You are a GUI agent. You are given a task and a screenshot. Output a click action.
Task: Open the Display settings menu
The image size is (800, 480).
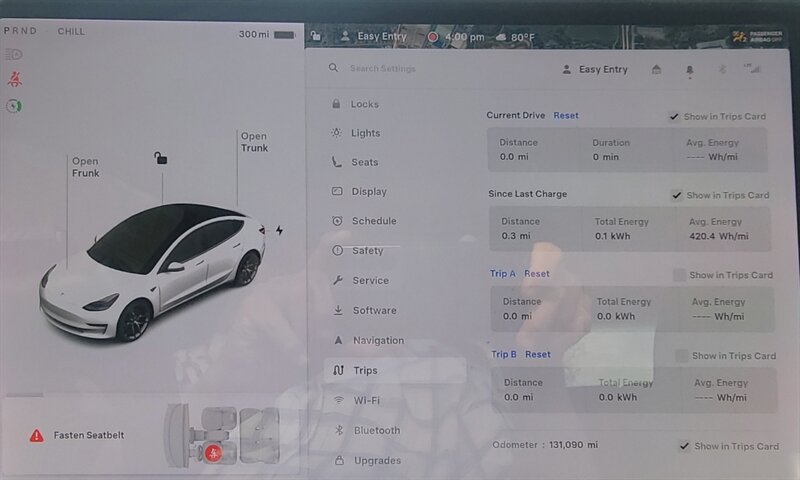pyautogui.click(x=359, y=192)
